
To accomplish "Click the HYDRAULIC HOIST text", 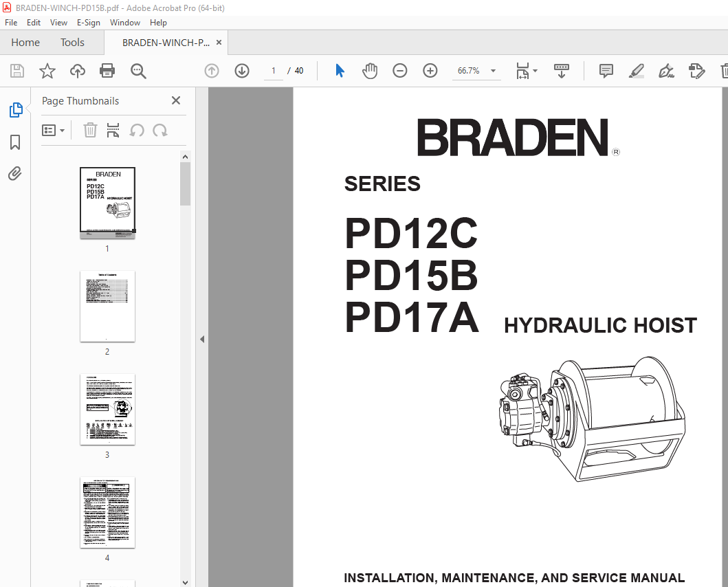I will pos(600,325).
